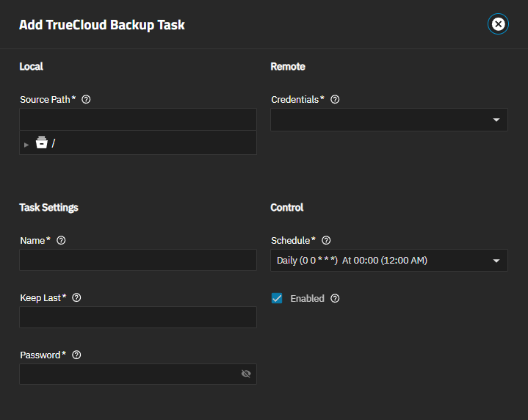Open the Schedule dropdown set to Daily
528x420 pixels.
388,261
